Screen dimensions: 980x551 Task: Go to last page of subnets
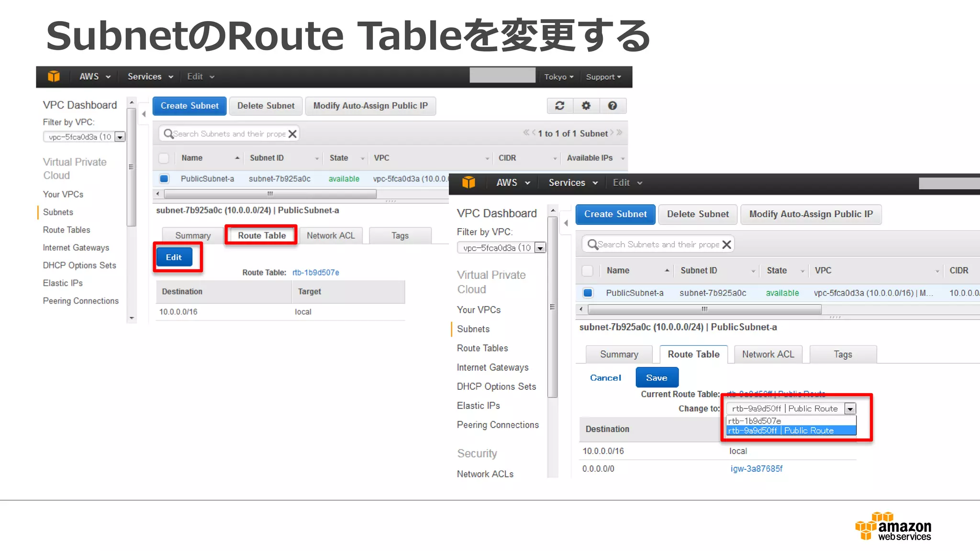(620, 132)
